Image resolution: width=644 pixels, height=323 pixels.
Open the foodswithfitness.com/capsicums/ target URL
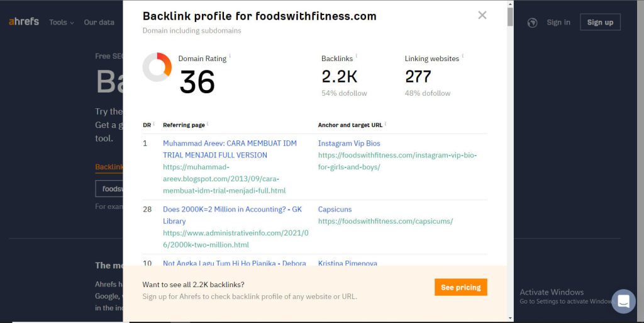[x=386, y=221]
